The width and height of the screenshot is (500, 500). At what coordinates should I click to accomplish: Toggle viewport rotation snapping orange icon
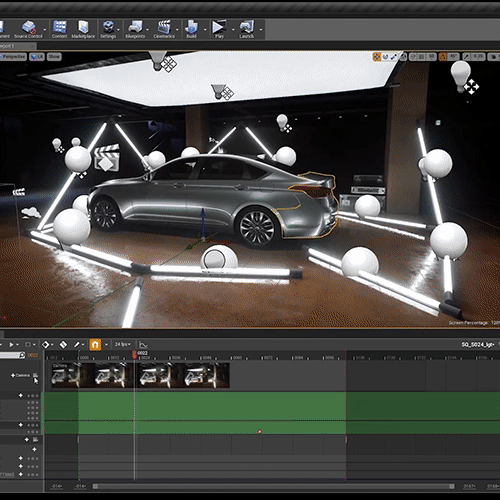tap(443, 57)
